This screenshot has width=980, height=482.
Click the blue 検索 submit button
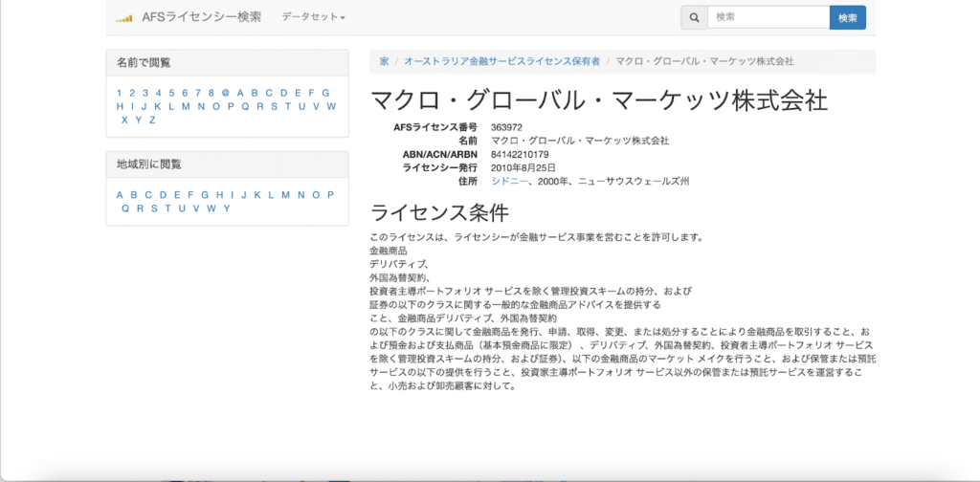(848, 17)
